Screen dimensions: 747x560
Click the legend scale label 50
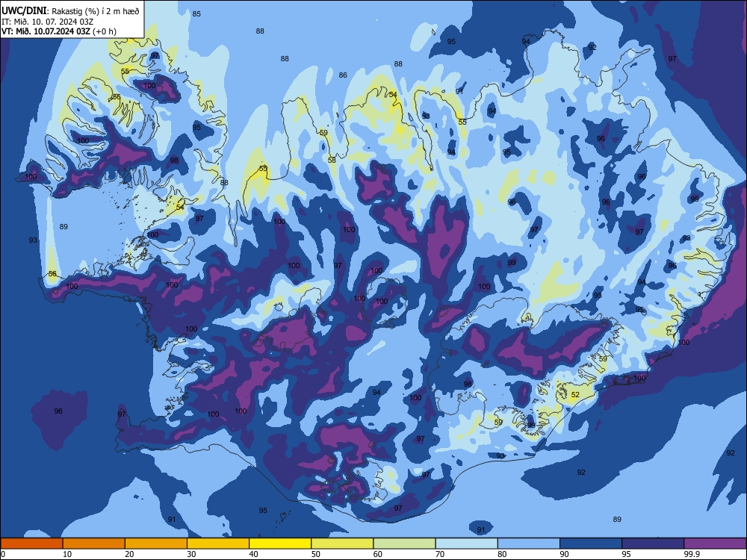(316, 554)
